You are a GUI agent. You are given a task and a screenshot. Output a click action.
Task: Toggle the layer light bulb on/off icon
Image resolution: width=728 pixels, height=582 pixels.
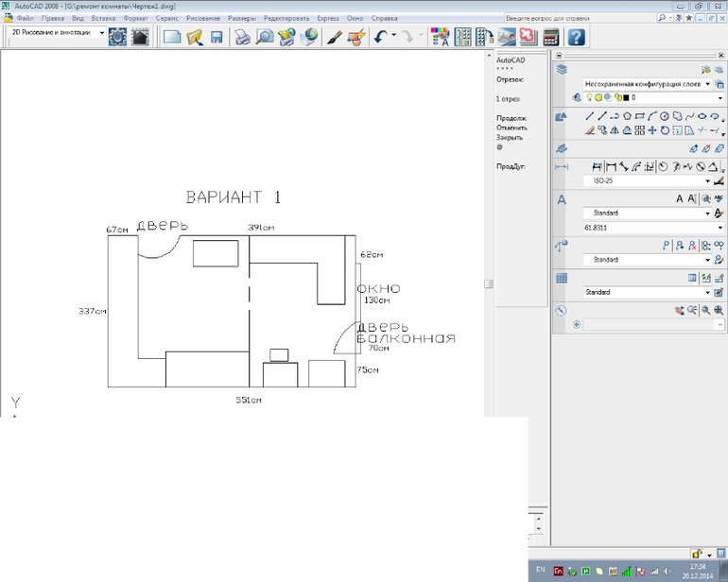(588, 97)
